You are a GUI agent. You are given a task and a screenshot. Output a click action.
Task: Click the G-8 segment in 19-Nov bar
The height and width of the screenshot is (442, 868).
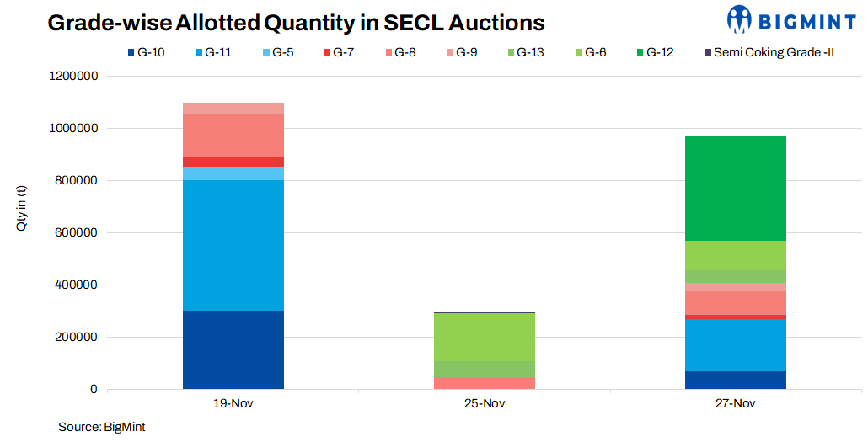click(x=233, y=135)
